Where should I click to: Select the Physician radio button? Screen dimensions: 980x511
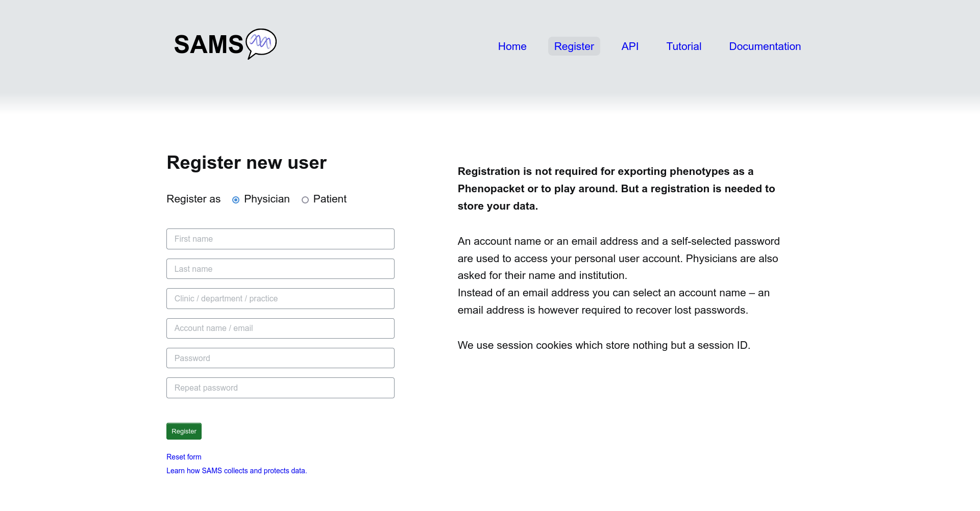(236, 200)
